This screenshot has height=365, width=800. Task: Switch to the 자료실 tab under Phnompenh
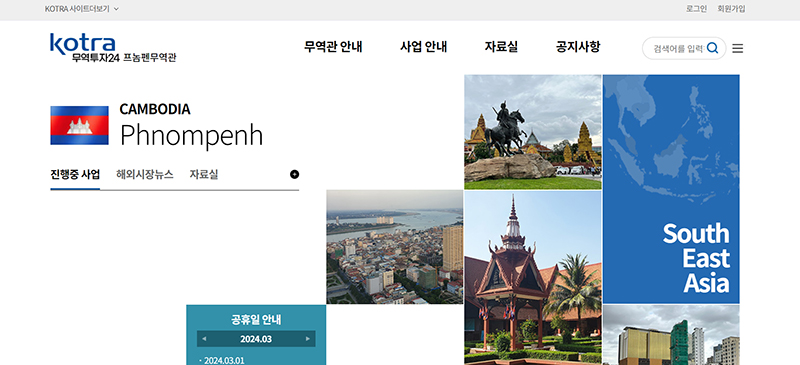(204, 175)
